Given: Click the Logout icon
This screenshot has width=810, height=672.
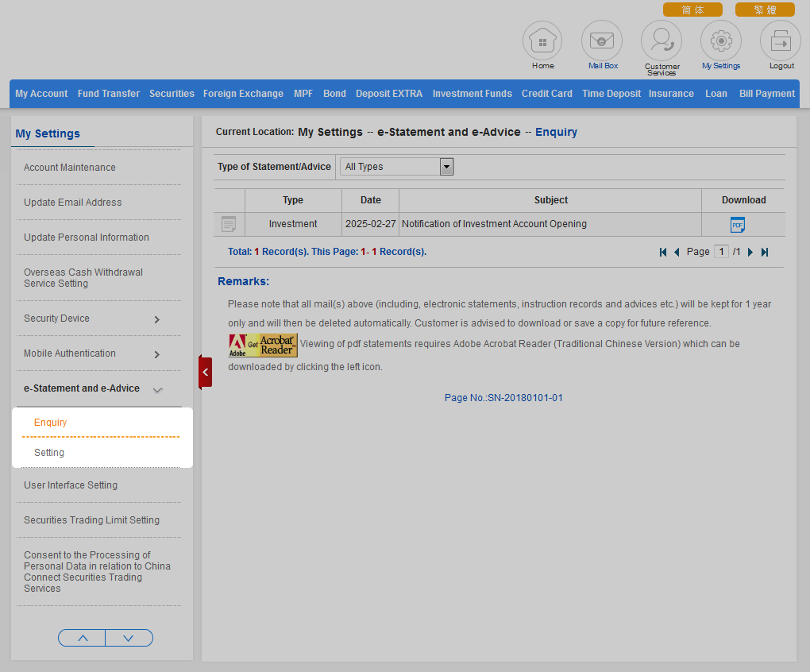Looking at the screenshot, I should (x=781, y=41).
